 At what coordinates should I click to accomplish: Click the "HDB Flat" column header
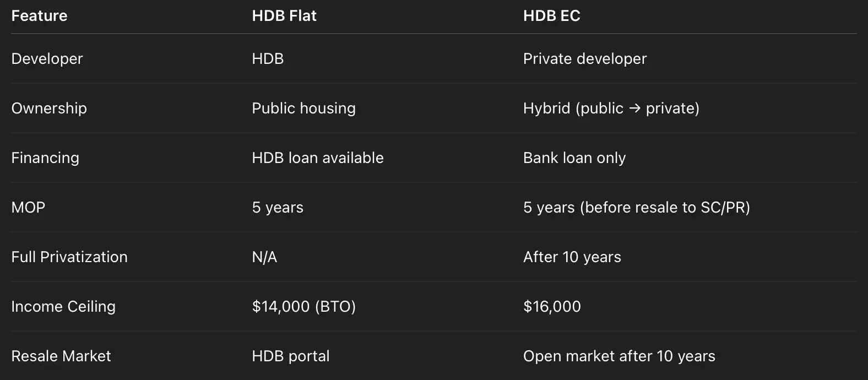(284, 15)
